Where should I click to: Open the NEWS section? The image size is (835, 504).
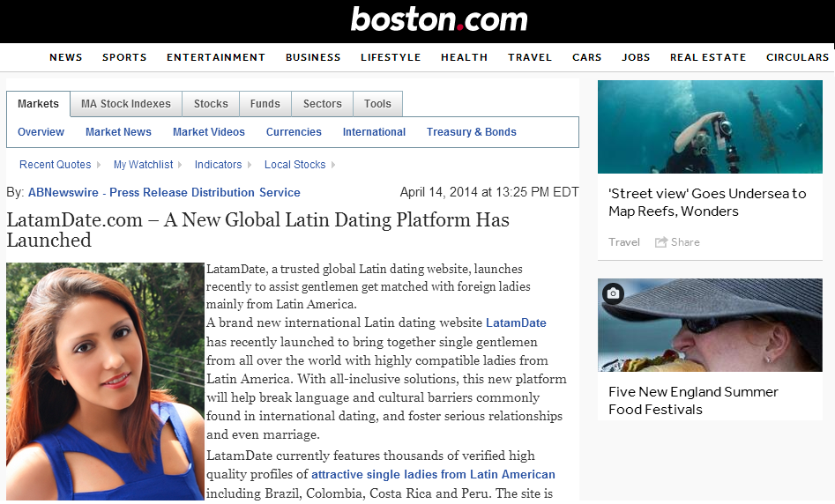(66, 57)
